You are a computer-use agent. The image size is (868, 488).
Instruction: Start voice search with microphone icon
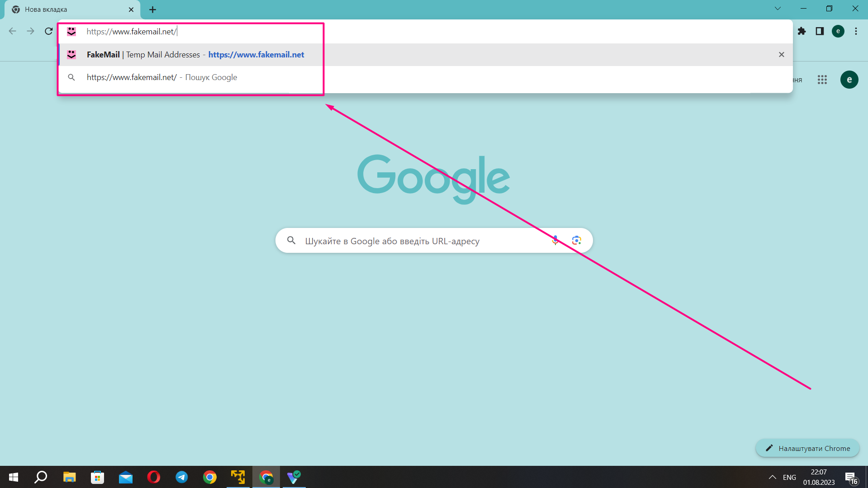555,241
